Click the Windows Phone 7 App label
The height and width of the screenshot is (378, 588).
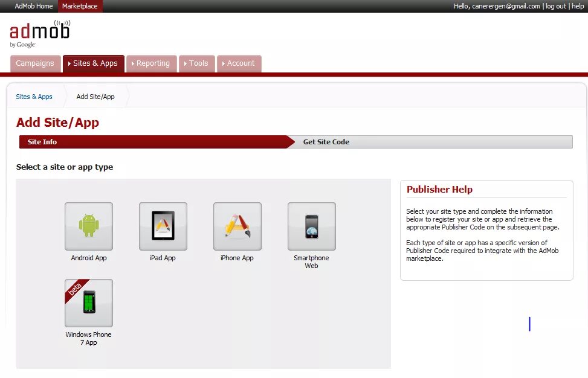point(88,338)
